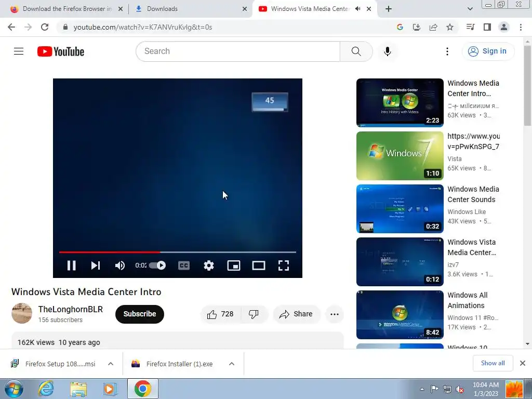Open Windows 7 video 1:10 thumbnail
Screen dimensions: 532x399
(x=400, y=156)
